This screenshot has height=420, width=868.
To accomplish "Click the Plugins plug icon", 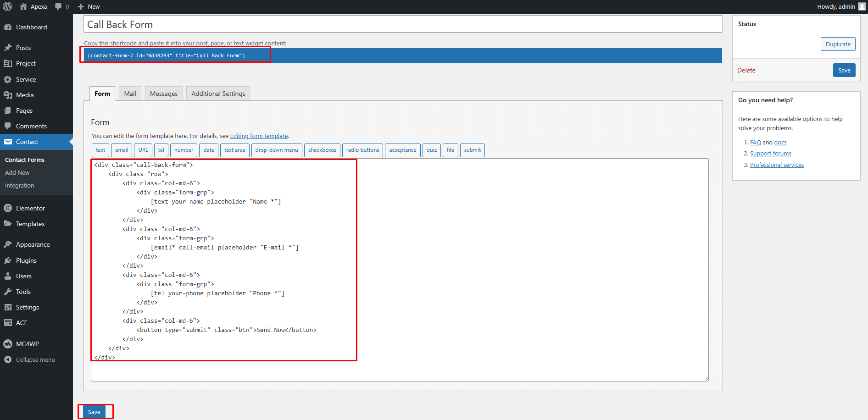I will [8, 260].
